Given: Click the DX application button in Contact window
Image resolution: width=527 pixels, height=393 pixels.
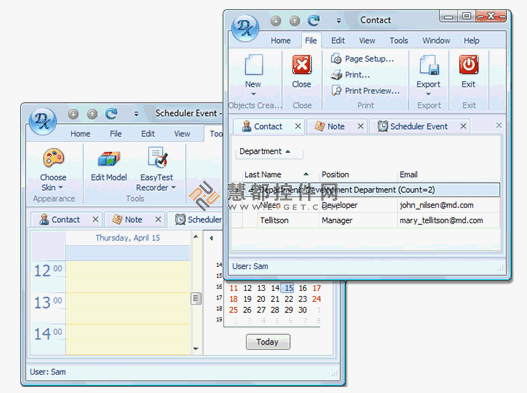Looking at the screenshot, I should [x=245, y=28].
